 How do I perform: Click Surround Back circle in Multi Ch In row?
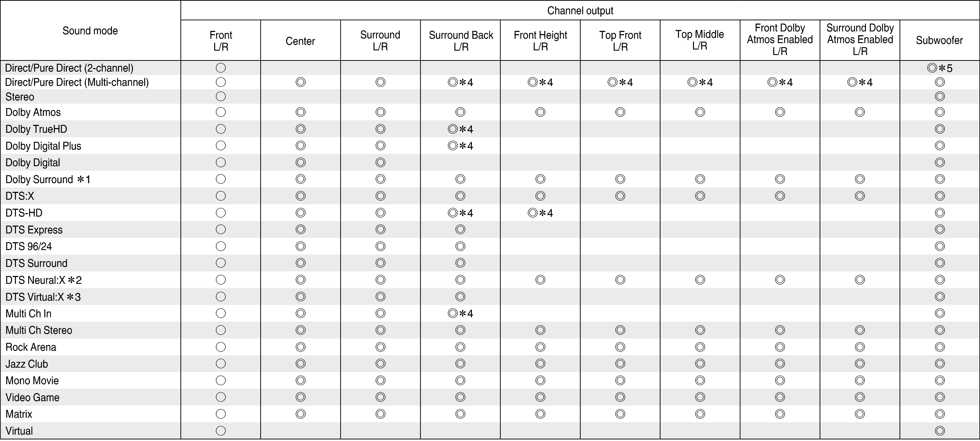(x=453, y=314)
